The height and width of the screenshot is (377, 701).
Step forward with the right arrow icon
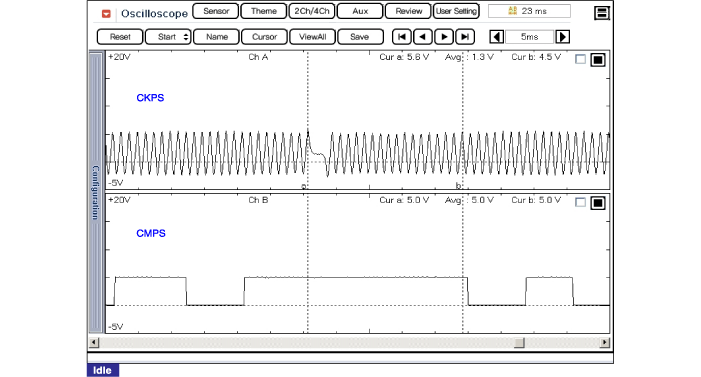(x=443, y=37)
